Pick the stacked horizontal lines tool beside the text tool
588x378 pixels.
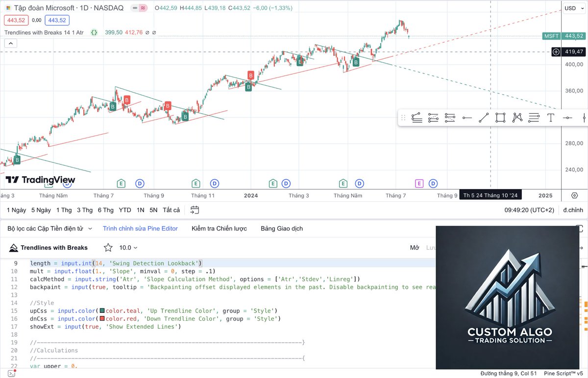point(534,118)
